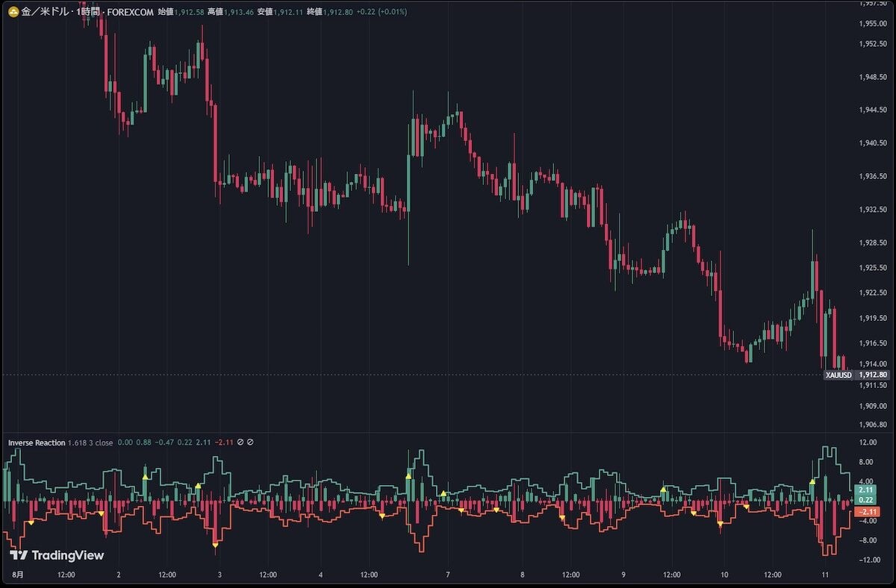Click the 12.00 indicator scale label
Viewport: 896px width, 588px height.
point(868,442)
